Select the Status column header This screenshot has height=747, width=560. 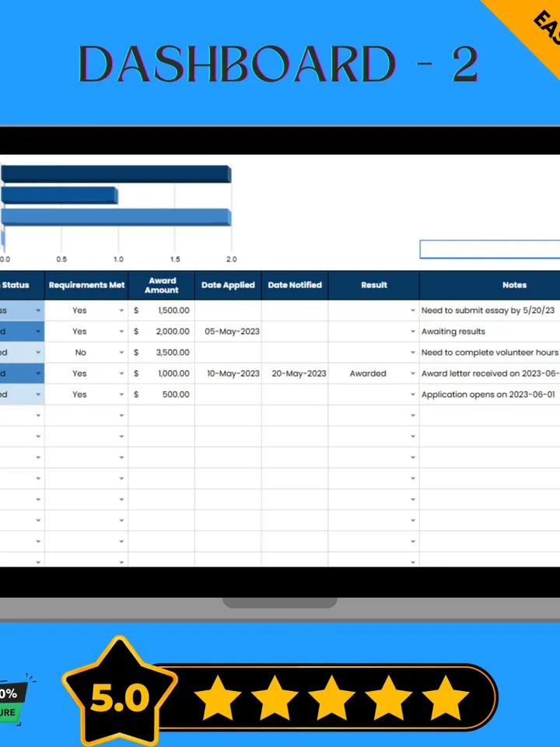pyautogui.click(x=22, y=286)
